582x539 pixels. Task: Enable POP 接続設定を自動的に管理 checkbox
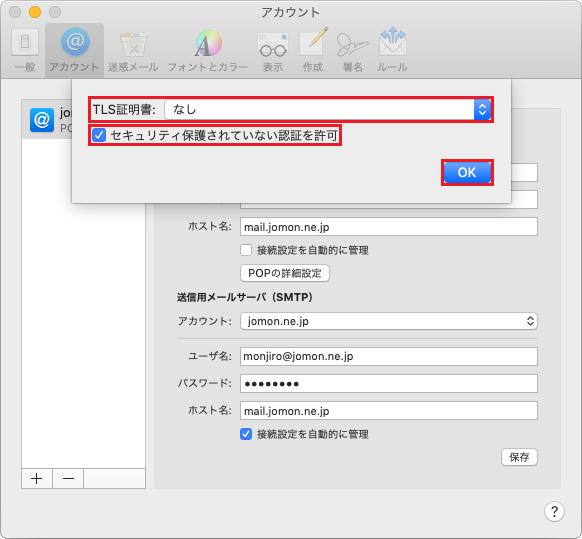click(x=246, y=250)
